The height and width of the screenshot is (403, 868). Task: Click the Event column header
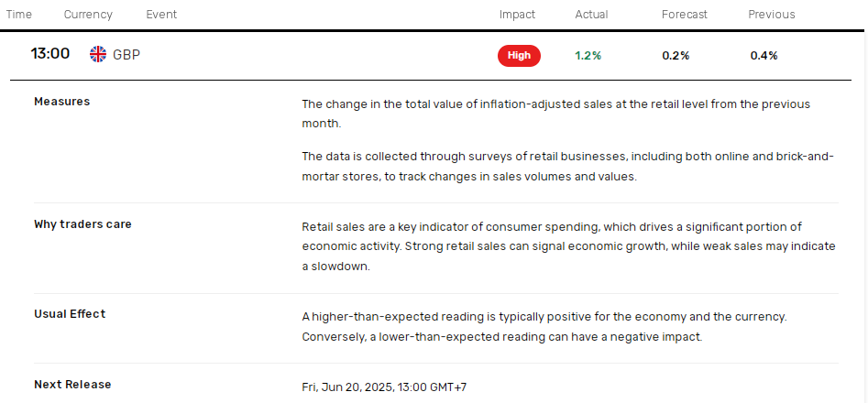(x=161, y=15)
